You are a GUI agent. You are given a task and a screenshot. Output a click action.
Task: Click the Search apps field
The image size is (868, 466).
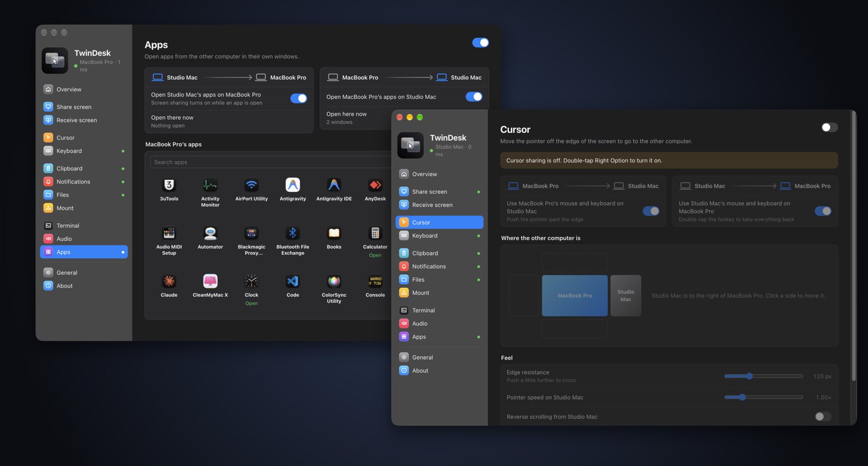(x=270, y=162)
